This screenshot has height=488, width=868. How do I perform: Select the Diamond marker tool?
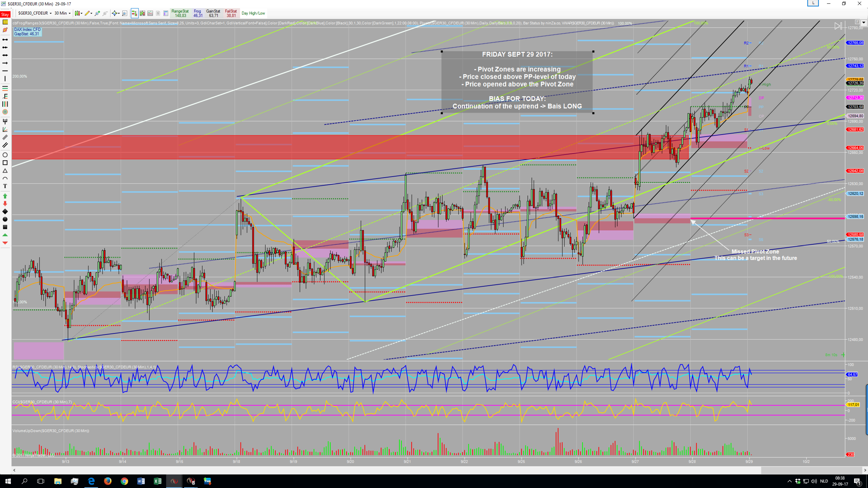[x=5, y=211]
